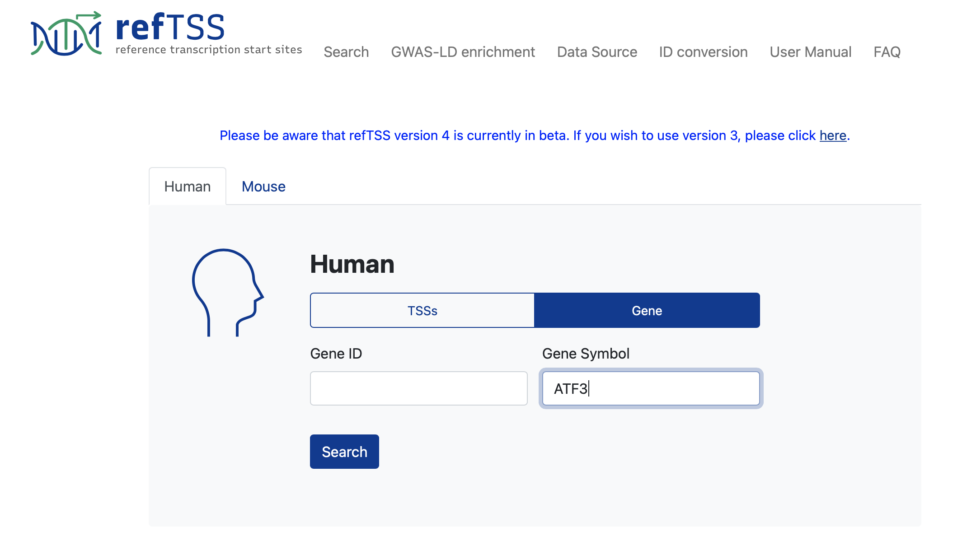Click the Gene Symbol label
The image size is (967, 560).
[x=586, y=354]
